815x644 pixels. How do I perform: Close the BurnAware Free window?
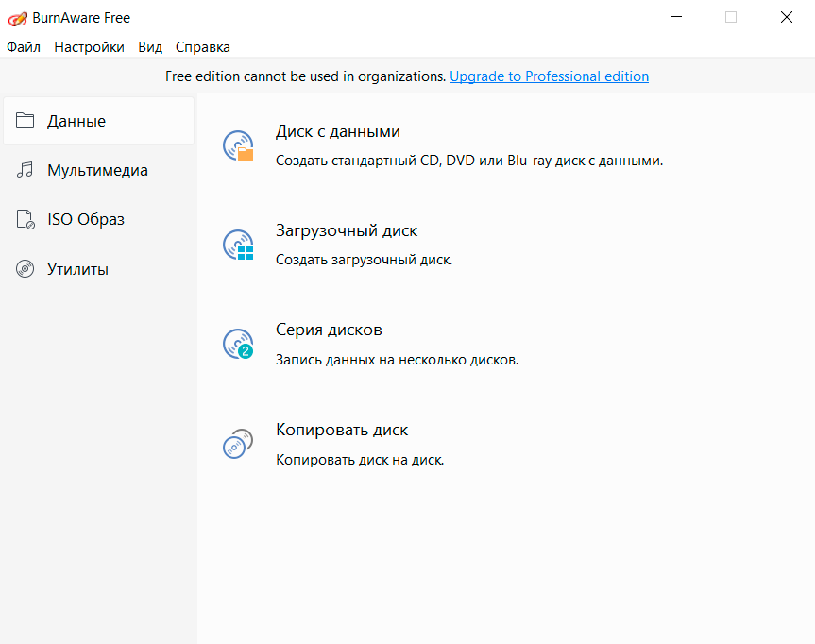787,17
